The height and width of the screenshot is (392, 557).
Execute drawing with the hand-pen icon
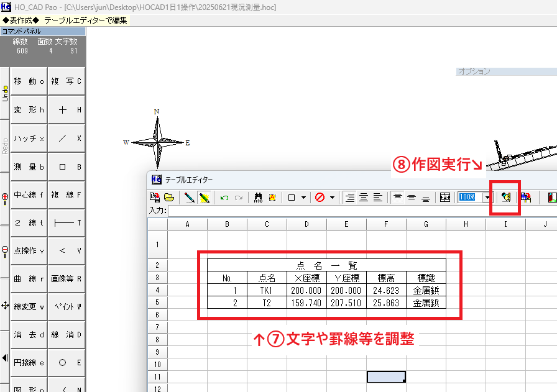(506, 197)
